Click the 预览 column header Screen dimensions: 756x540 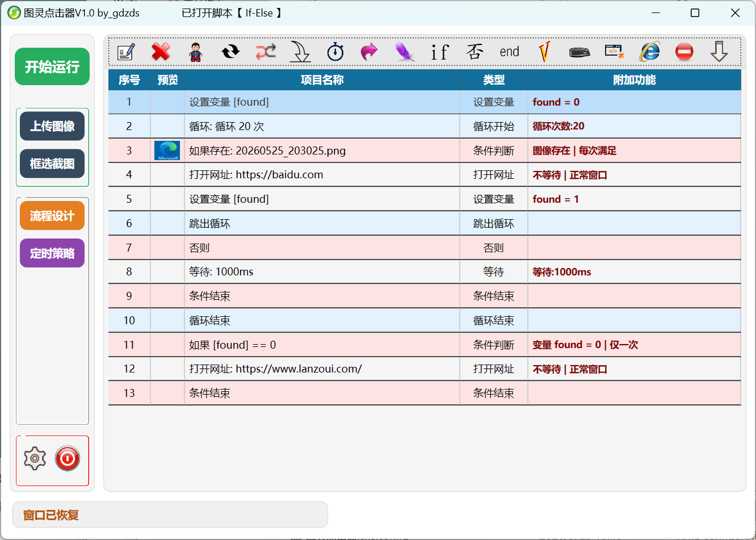coord(167,80)
